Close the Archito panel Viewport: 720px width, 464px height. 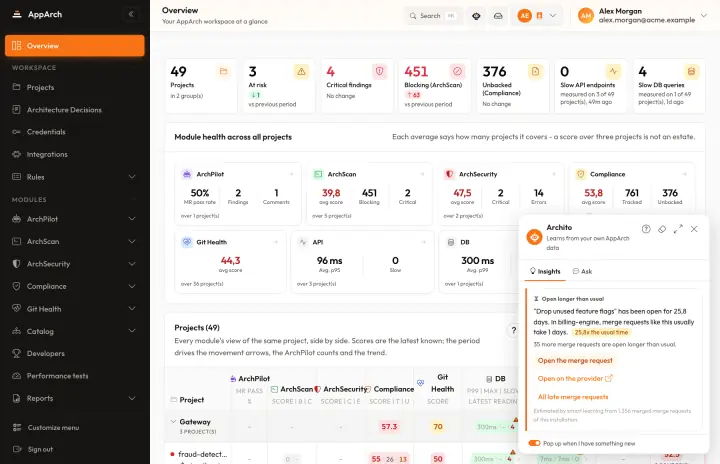tap(694, 229)
